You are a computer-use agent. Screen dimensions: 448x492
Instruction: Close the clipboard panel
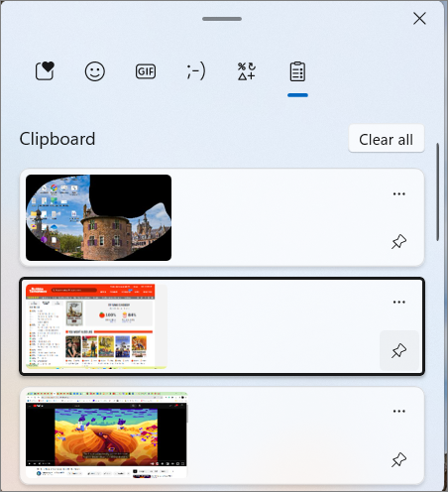tap(419, 19)
